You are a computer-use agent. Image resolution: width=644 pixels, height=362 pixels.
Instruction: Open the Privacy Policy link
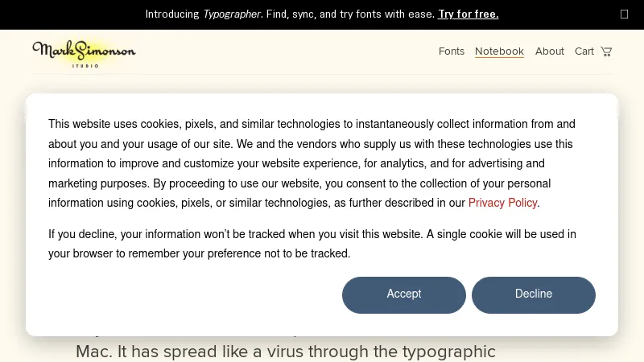tap(502, 203)
